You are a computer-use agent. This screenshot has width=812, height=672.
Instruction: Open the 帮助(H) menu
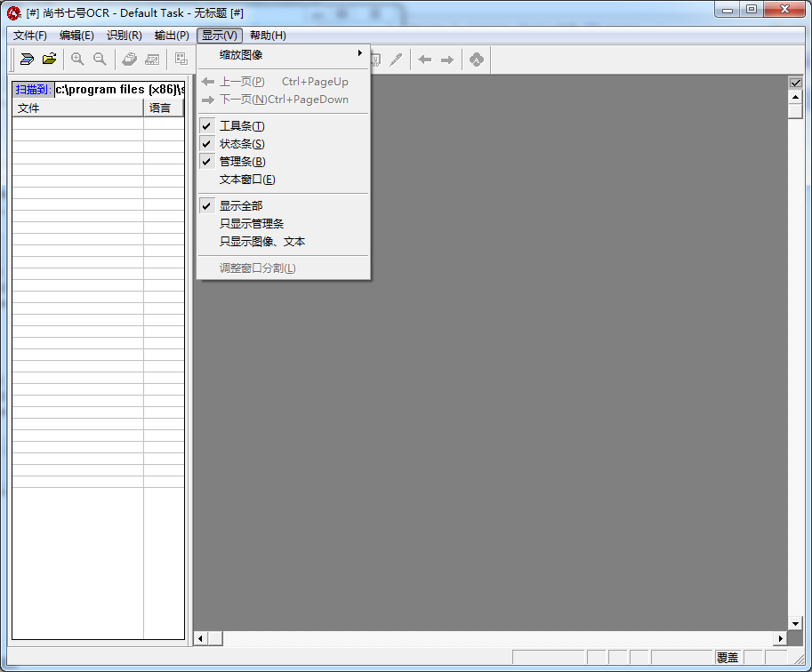[x=268, y=36]
